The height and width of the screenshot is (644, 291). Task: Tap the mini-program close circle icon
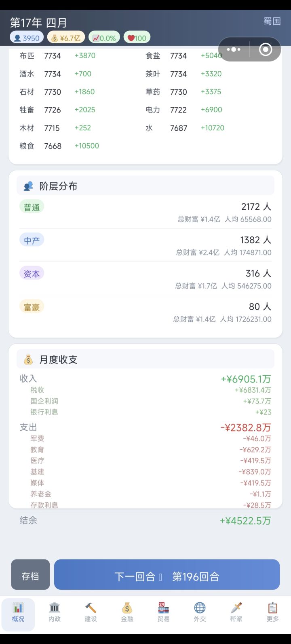(x=266, y=49)
